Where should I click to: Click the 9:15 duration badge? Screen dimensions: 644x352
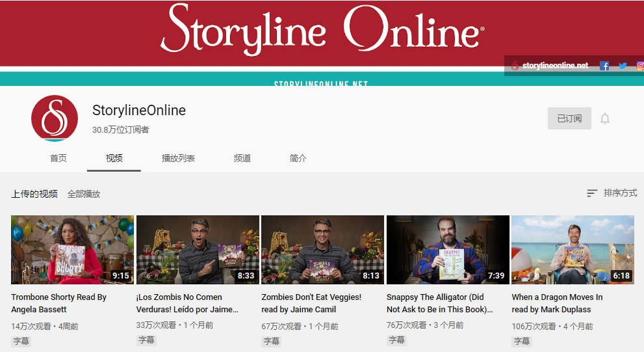pyautogui.click(x=121, y=275)
